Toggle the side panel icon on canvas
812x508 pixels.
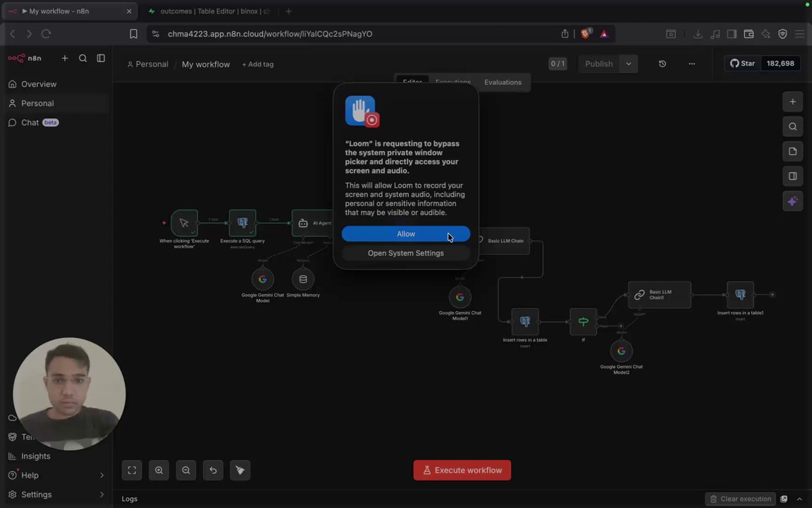tap(793, 176)
